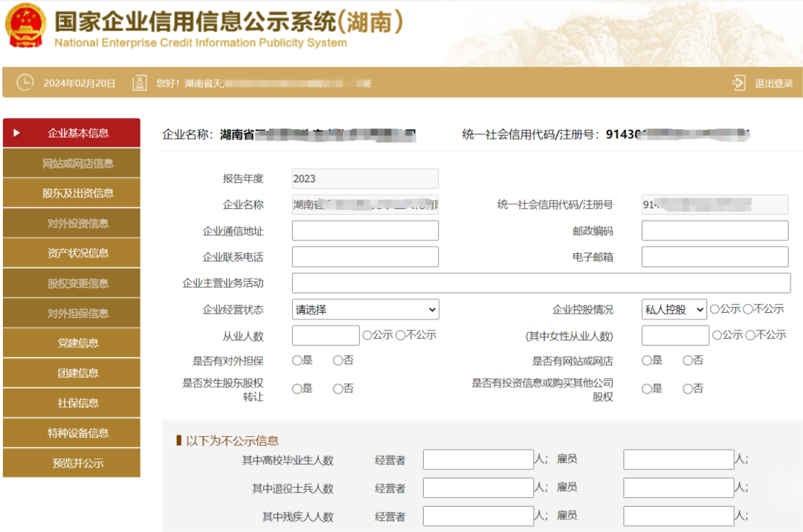
Task: Focus 经营者 field for 其中退役士兵人数
Action: [478, 487]
